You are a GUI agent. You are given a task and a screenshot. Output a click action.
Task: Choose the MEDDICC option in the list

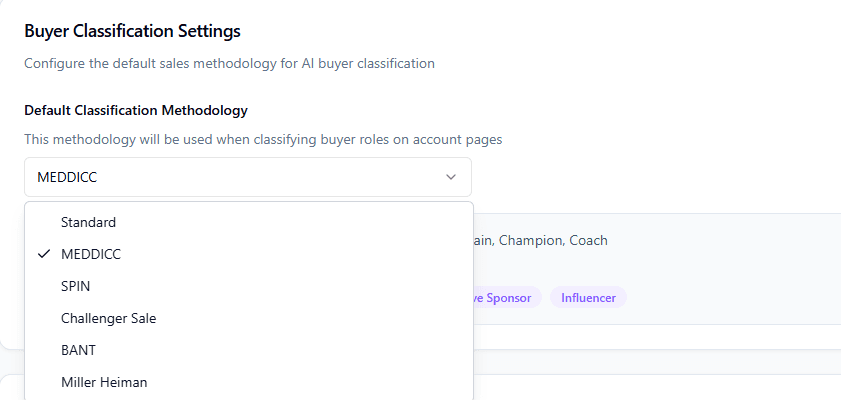90,254
